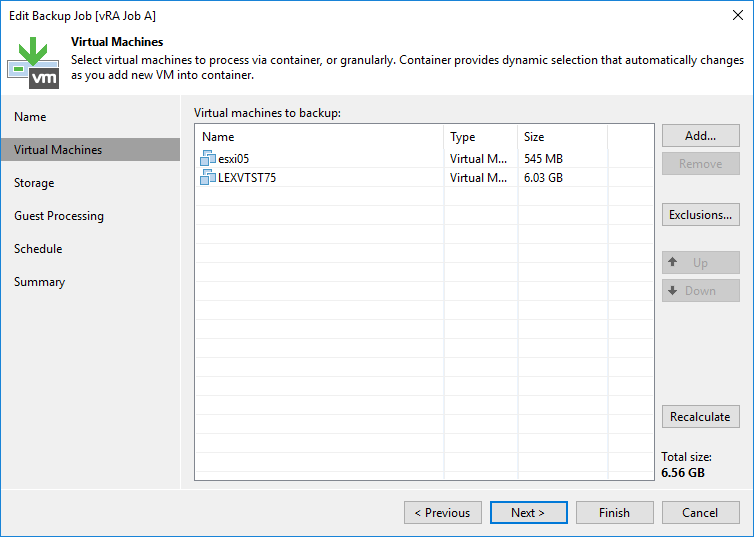Click the Veeam VM backup wizard icon
The height and width of the screenshot is (537, 754).
tap(33, 63)
